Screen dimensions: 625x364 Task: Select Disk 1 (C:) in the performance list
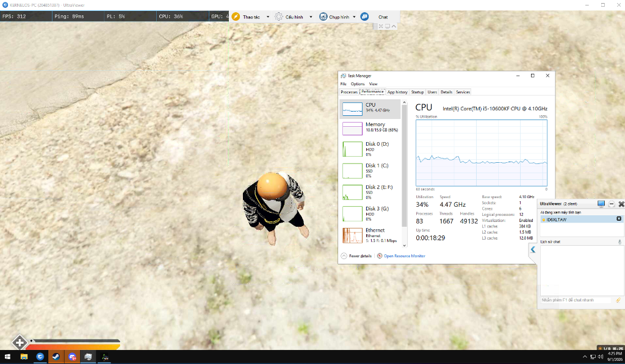370,171
